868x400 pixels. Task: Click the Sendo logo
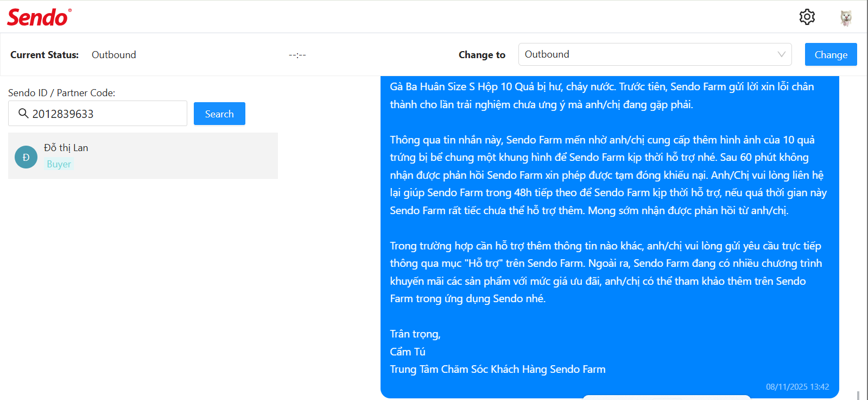39,17
